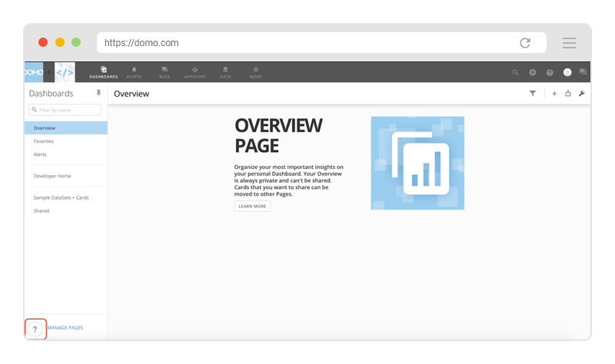615x364 pixels.
Task: Select Favorites in the sidebar
Action: 44,141
